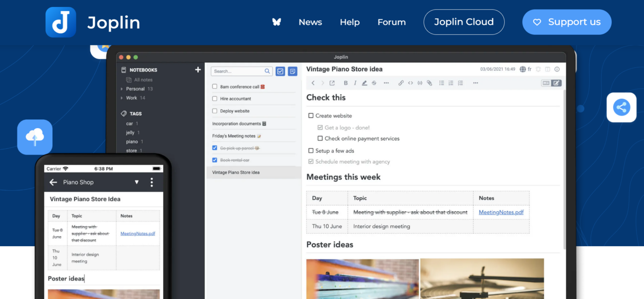The image size is (644, 299).
Task: Click the Joplin Cloud button
Action: pos(464,22)
